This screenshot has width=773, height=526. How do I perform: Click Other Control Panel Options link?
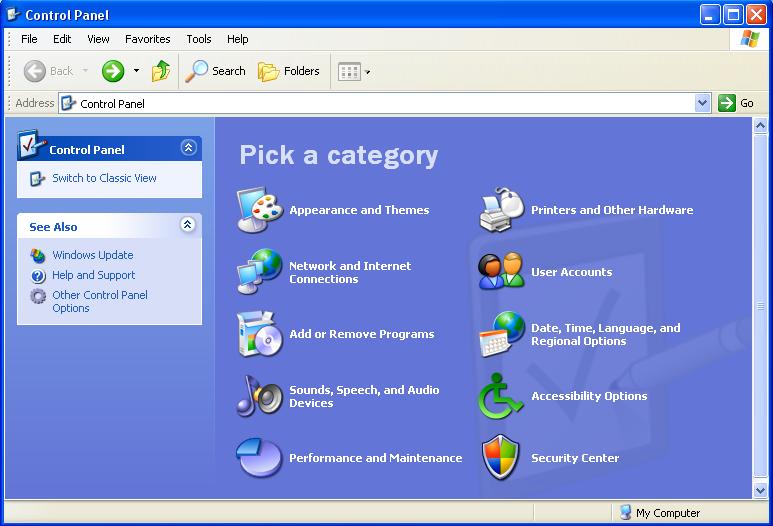pyautogui.click(x=100, y=301)
